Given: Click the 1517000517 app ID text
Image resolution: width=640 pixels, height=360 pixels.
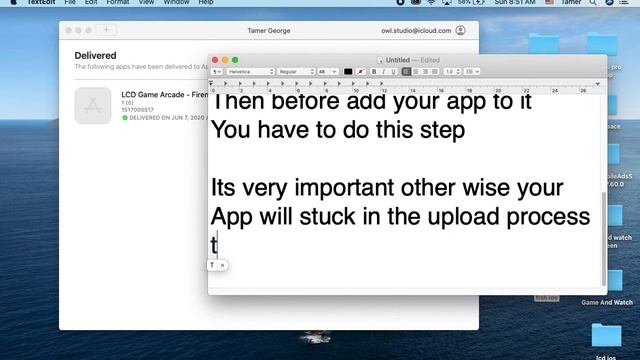Looking at the screenshot, I should (x=137, y=110).
